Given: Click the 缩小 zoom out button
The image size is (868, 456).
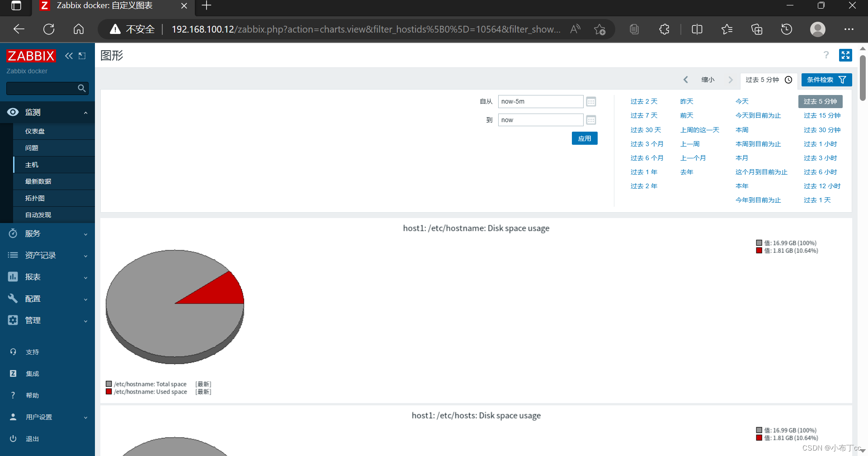Looking at the screenshot, I should 708,80.
